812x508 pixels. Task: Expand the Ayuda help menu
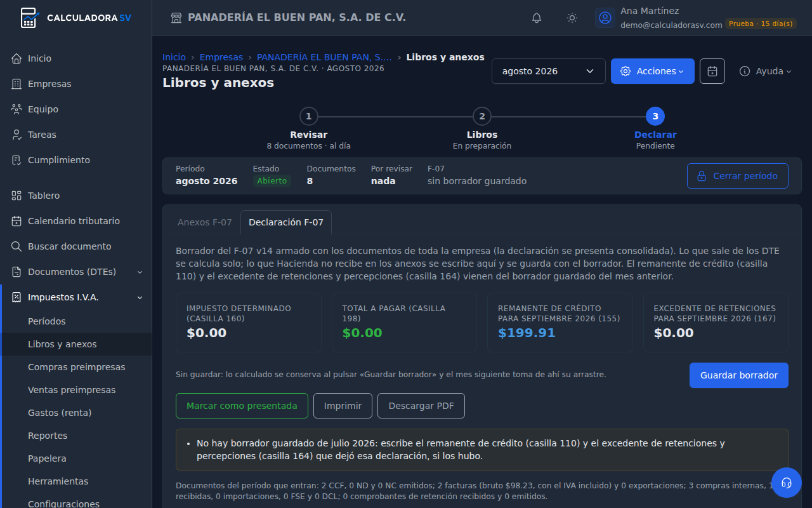point(766,71)
